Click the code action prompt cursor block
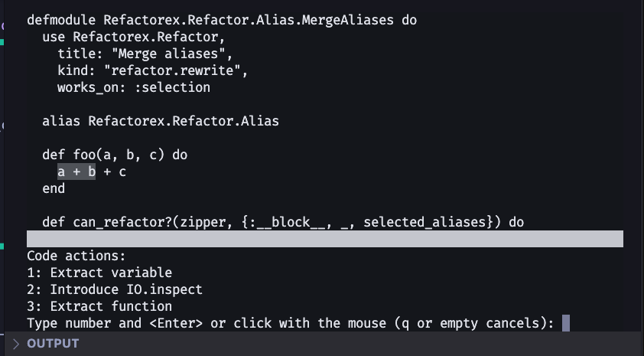 (565, 323)
